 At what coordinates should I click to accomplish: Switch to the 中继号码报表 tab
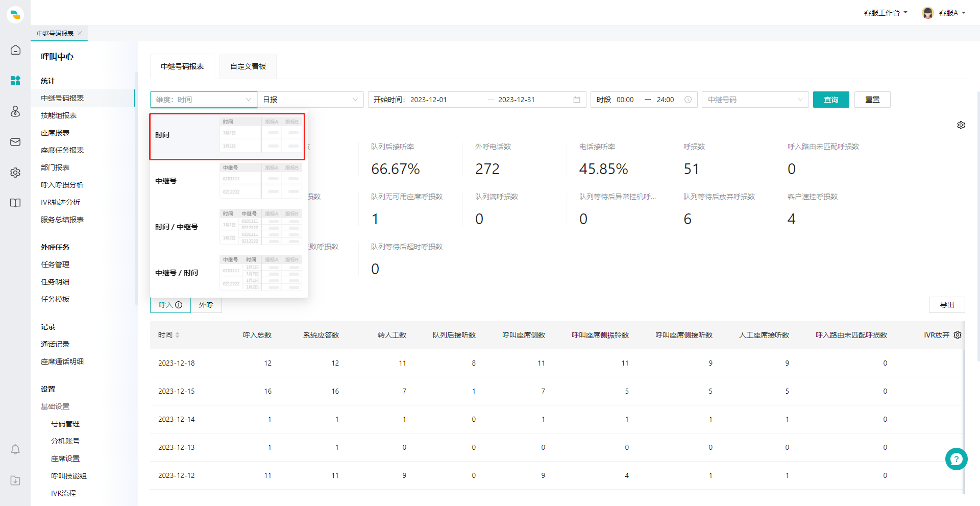(x=182, y=66)
